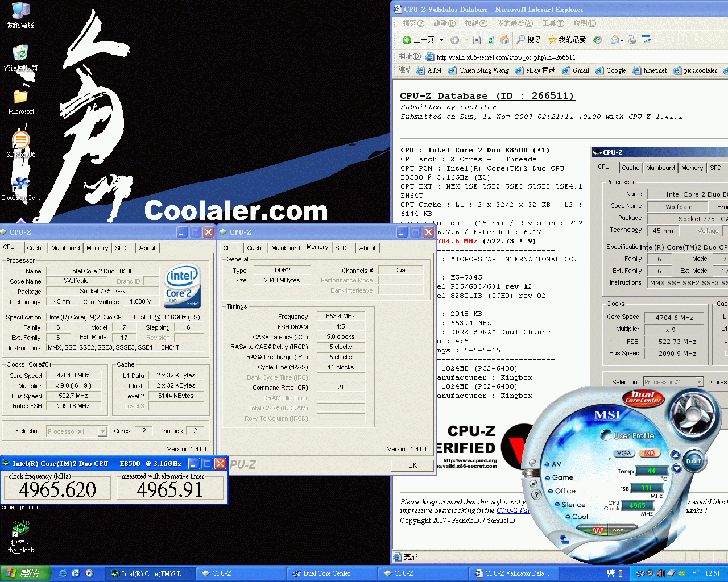The width and height of the screenshot is (728, 582).
Task: Click the Frequency value 653.4 MHz
Action: coord(341,317)
